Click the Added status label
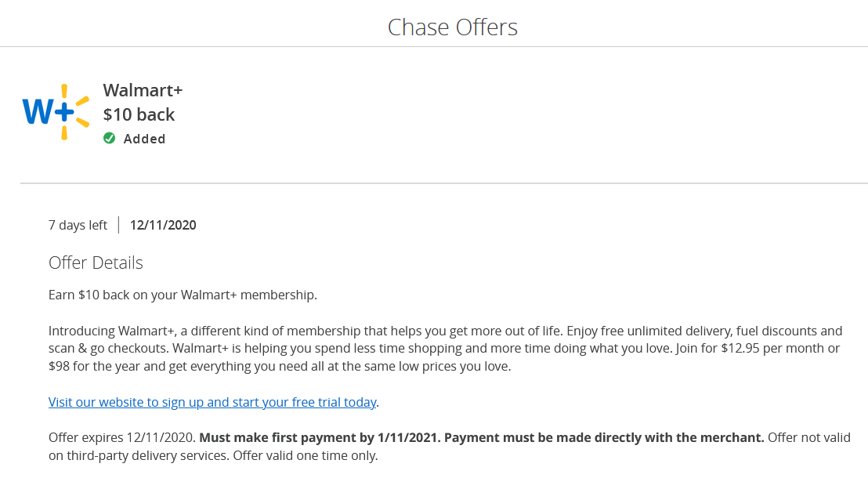This screenshot has width=868, height=478. point(145,139)
